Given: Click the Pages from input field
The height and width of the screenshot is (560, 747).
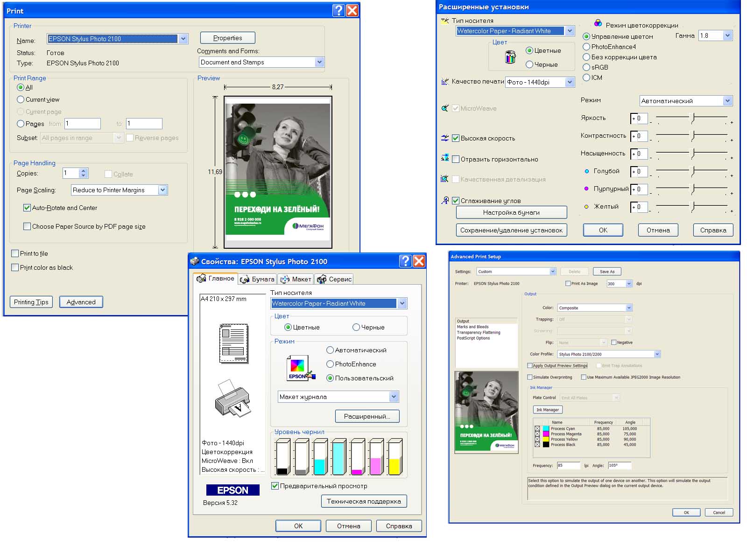Looking at the screenshot, I should click(83, 124).
